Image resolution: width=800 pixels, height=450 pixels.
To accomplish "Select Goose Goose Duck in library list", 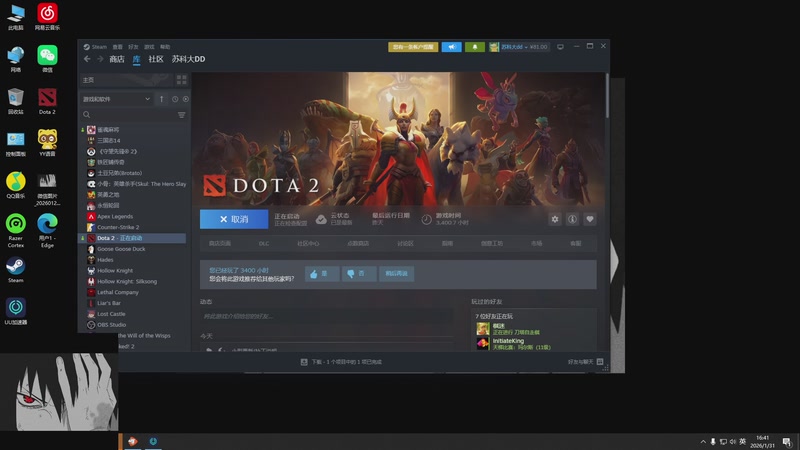I will pyautogui.click(x=121, y=249).
